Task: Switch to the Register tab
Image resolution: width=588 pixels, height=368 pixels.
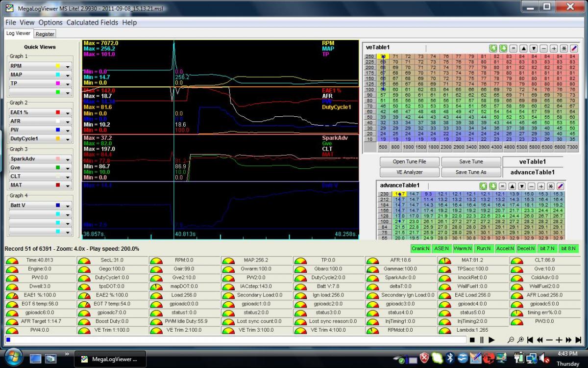Action: pos(45,34)
